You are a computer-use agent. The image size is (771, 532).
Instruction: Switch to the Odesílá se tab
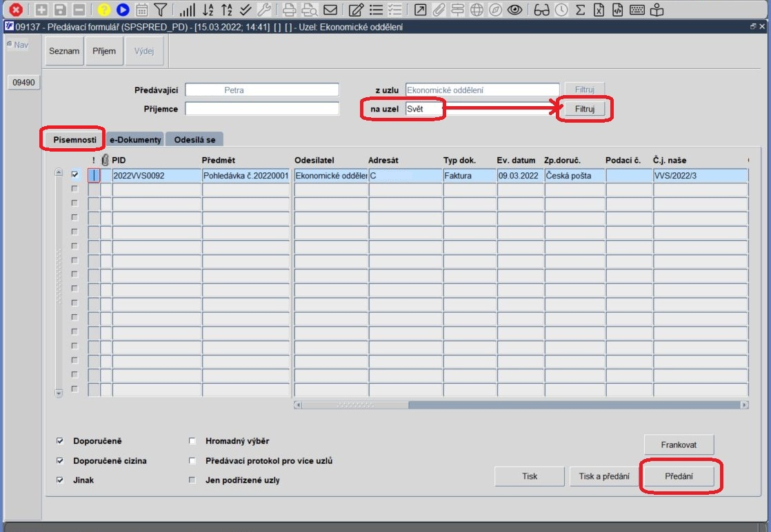pos(194,139)
